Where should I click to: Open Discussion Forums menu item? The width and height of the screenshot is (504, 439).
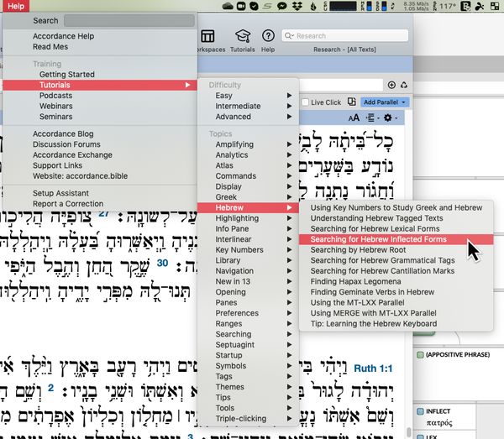point(100,144)
